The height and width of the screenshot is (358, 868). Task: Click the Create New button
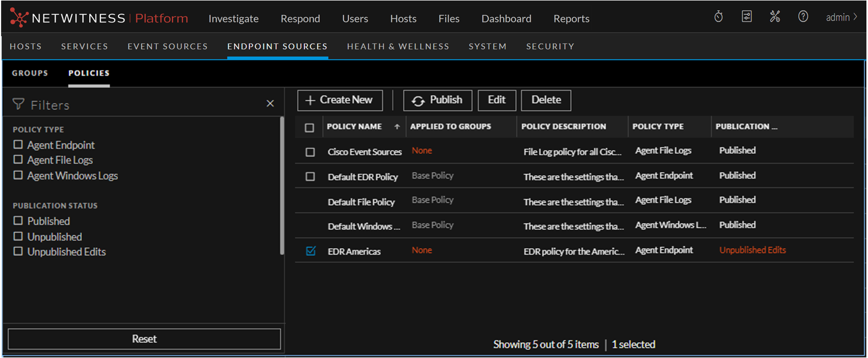point(340,100)
